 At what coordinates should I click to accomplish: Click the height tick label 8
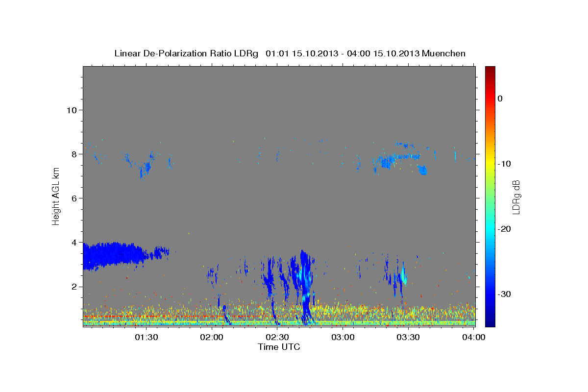tap(73, 154)
